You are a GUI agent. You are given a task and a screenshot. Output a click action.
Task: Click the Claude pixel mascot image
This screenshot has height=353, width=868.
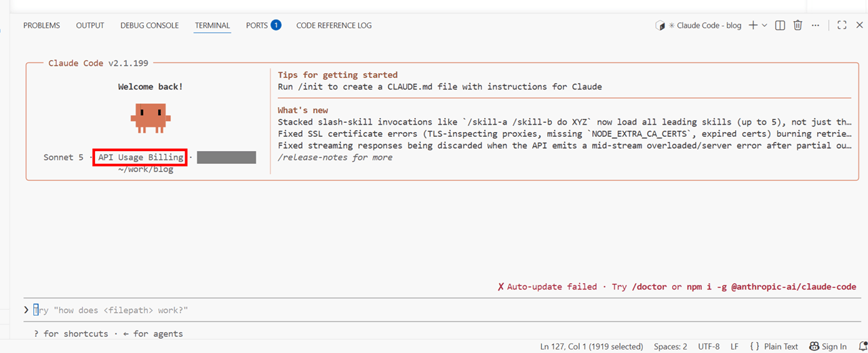pyautogui.click(x=150, y=117)
